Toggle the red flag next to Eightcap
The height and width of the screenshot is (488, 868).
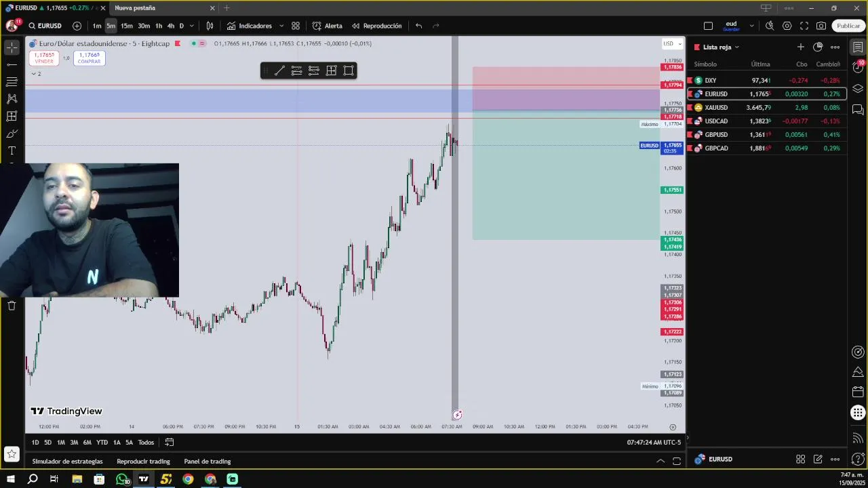tap(178, 43)
